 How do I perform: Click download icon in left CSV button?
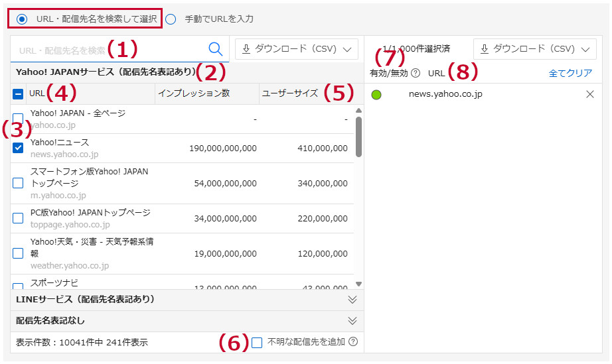coord(246,49)
